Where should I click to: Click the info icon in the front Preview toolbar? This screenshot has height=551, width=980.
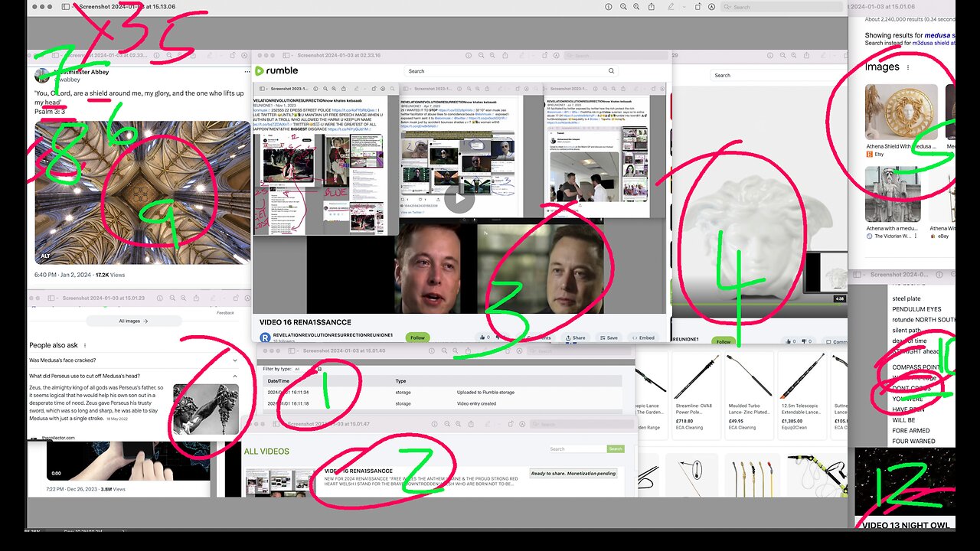(x=609, y=6)
